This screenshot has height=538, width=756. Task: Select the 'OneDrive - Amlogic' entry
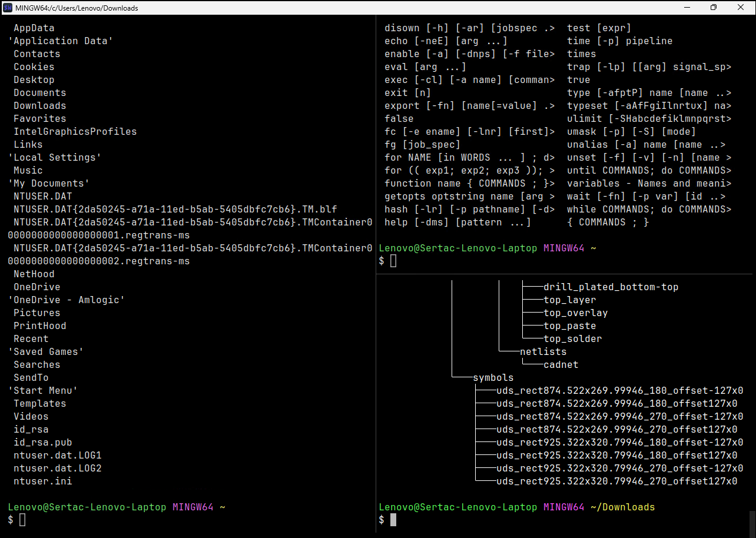tap(67, 300)
